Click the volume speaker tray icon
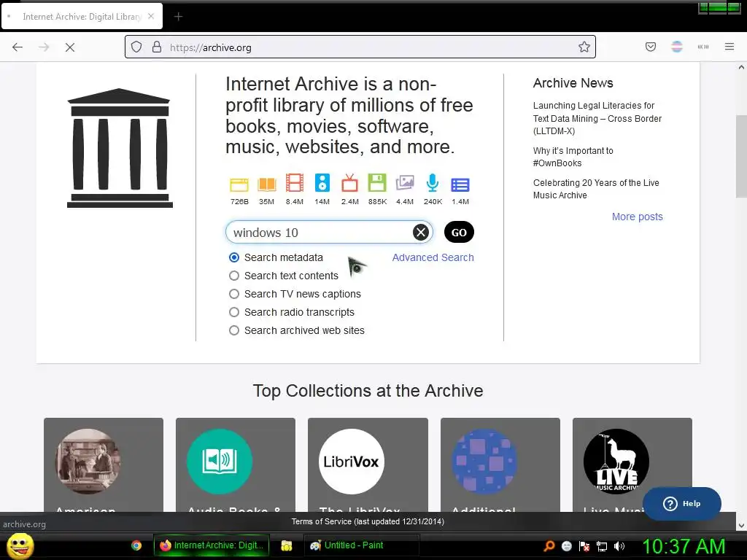 click(619, 546)
